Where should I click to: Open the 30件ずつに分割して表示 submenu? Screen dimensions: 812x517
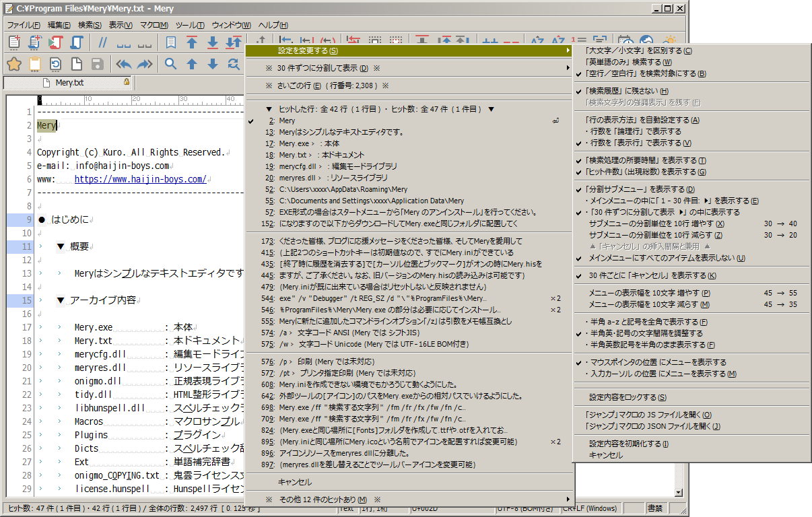(x=409, y=68)
